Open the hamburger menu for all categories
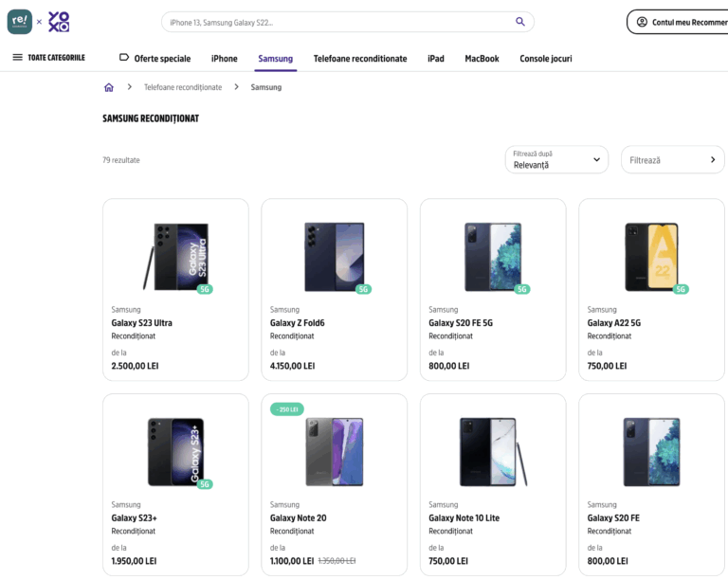 tap(17, 58)
